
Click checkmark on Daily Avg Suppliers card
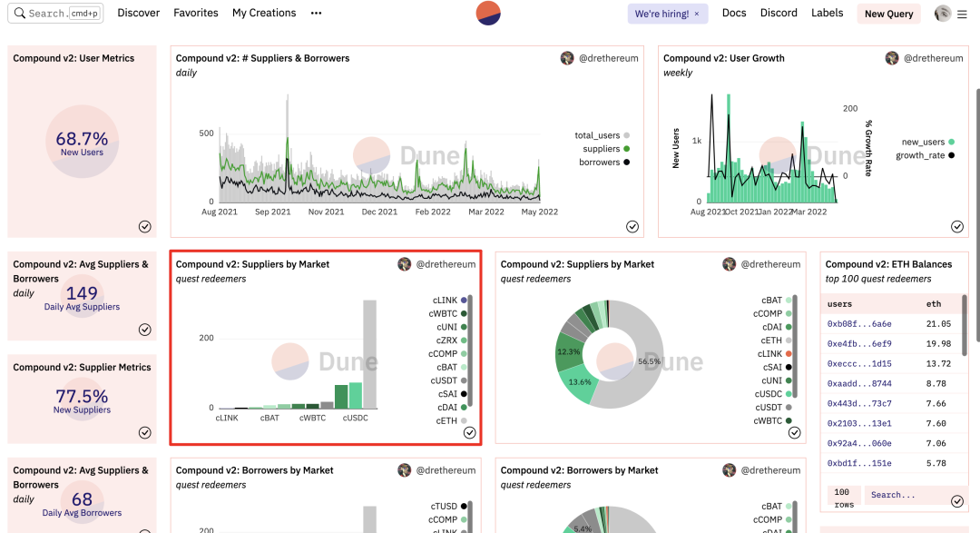point(145,330)
